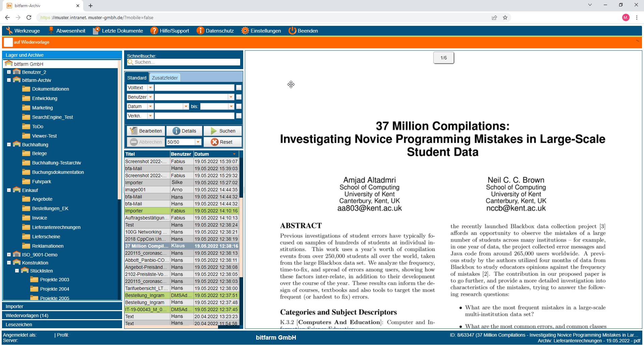Tick the checkbox beside Benutzer field
This screenshot has width=644, height=345.
[x=239, y=97]
